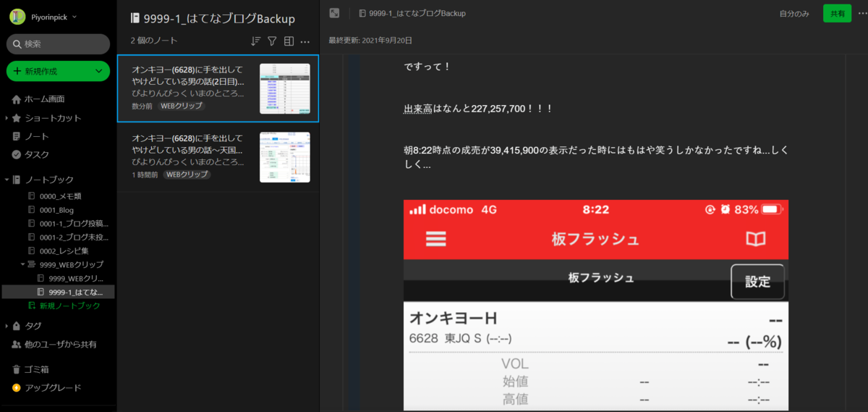This screenshot has height=412, width=868.
Task: Click the note list header 9999-1_はてなブログBackup
Action: click(213, 19)
